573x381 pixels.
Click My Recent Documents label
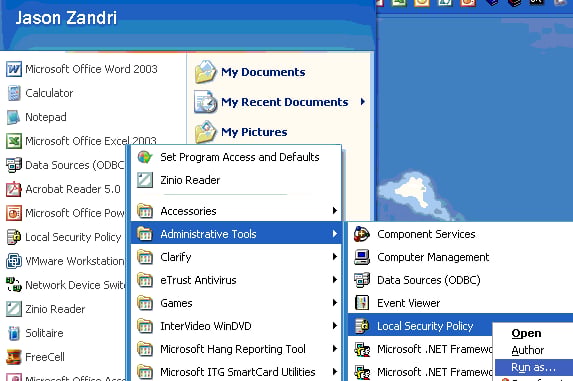pos(285,102)
